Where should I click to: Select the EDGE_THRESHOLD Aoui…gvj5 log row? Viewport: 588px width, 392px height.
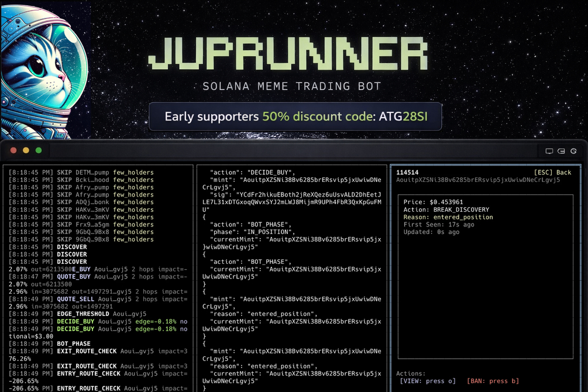click(x=77, y=314)
